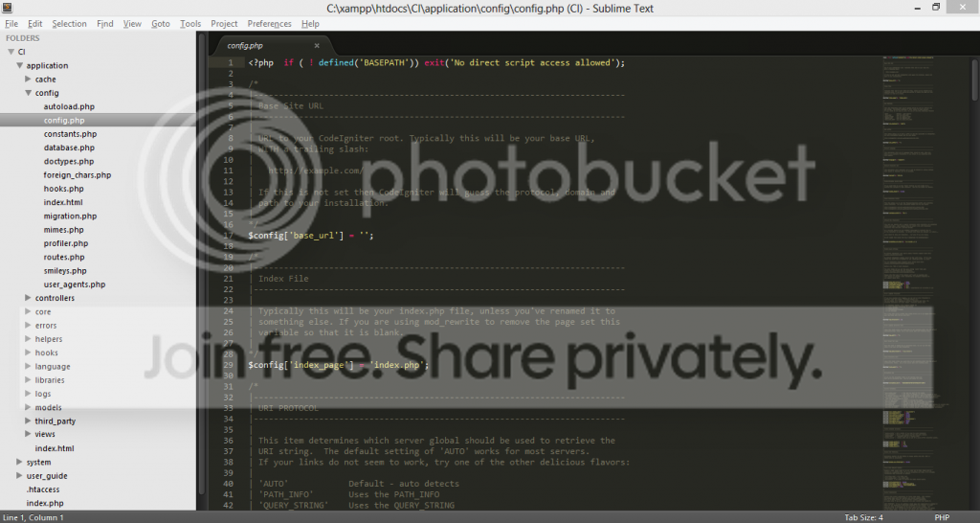This screenshot has width=980, height=523.
Task: Change Tab Size: 4 in status bar
Action: click(x=863, y=517)
